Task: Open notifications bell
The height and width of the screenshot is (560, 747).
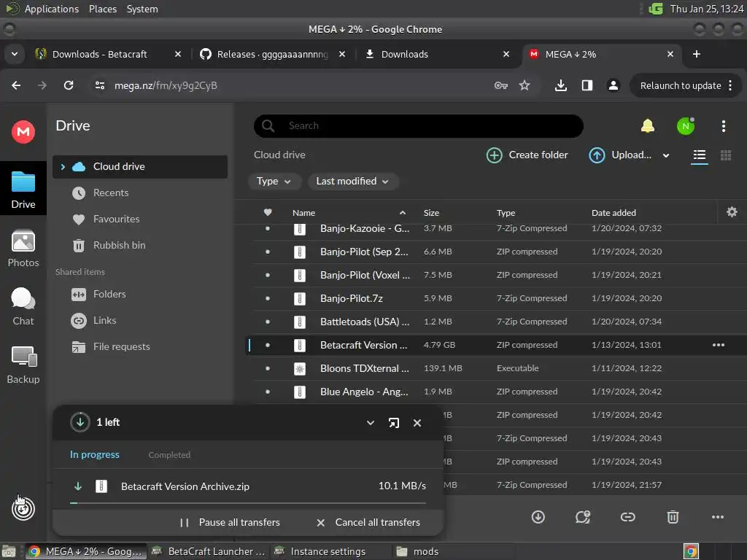Action: [x=648, y=125]
